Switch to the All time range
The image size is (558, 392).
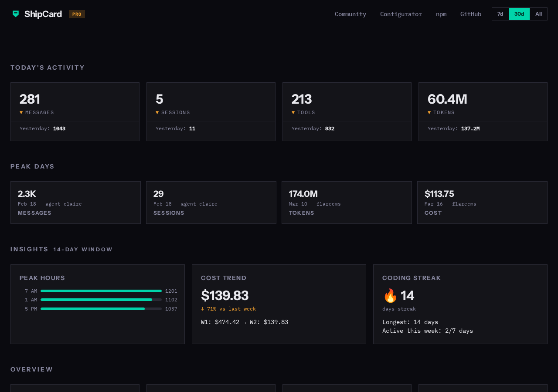538,13
